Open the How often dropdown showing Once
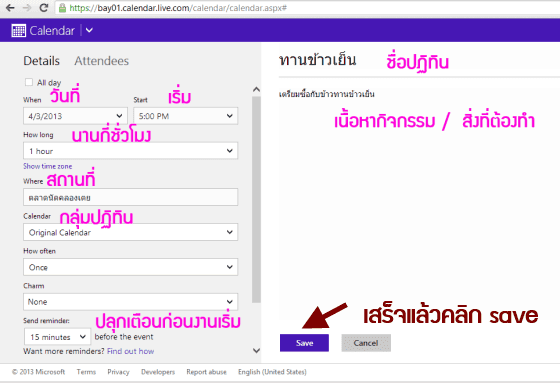Screen dimensions: 560x383 131,267
